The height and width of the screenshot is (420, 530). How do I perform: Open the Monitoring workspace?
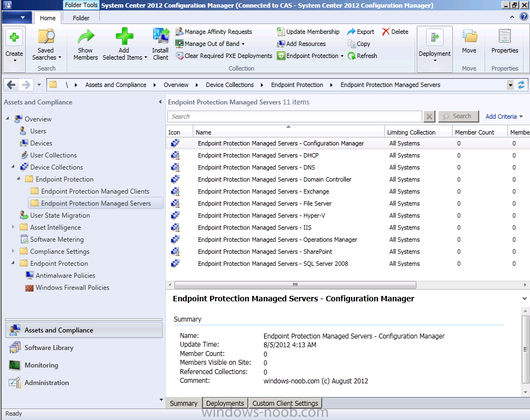[x=84, y=365]
